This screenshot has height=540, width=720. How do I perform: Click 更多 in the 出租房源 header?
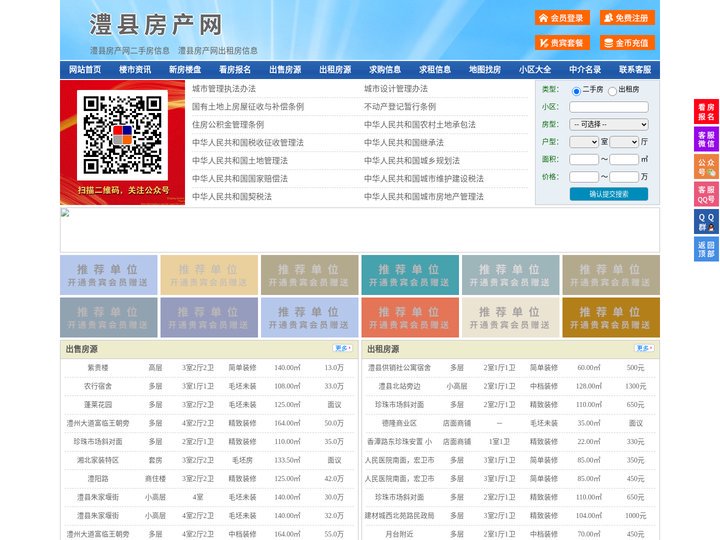coord(644,349)
